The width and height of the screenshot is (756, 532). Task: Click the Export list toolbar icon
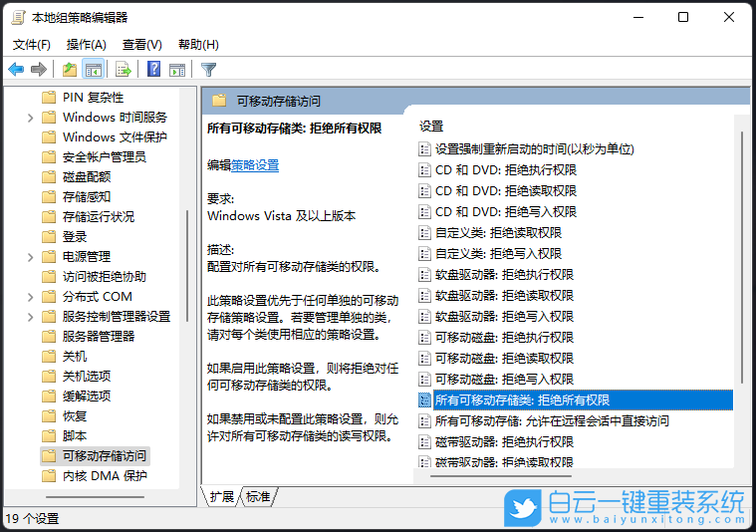coord(124,70)
